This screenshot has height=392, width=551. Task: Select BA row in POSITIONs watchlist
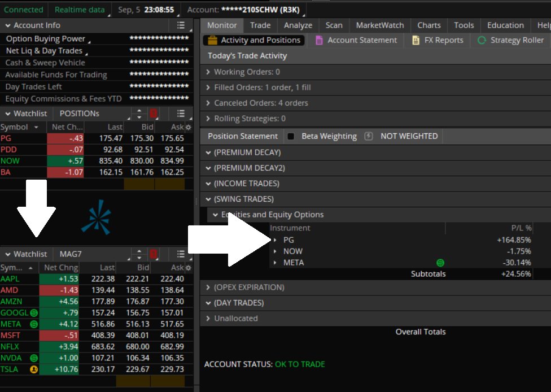(x=97, y=172)
